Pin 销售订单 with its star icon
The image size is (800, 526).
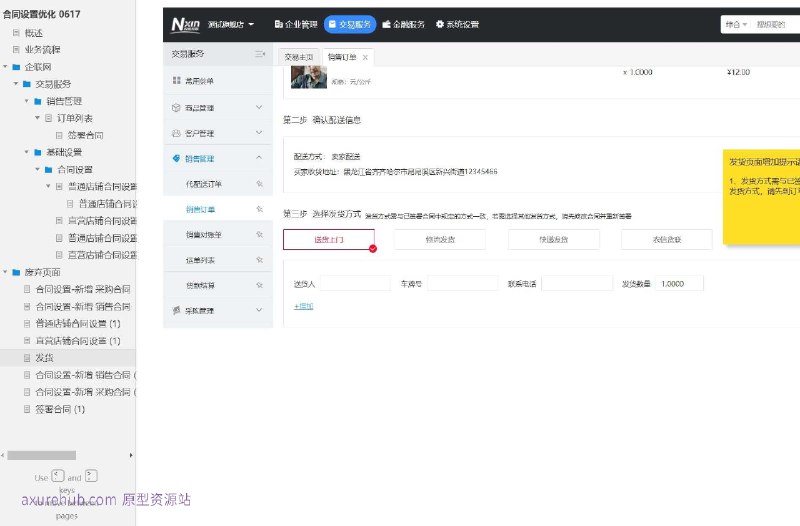[x=260, y=209]
